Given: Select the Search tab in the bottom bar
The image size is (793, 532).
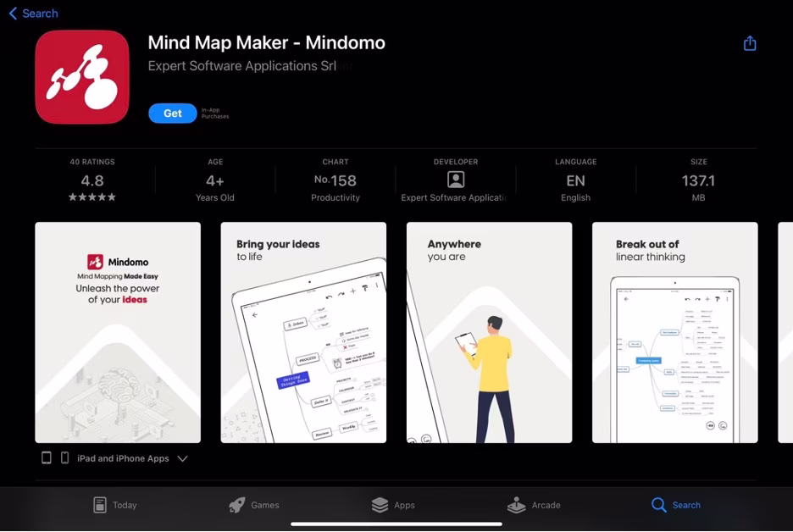Looking at the screenshot, I should (676, 505).
